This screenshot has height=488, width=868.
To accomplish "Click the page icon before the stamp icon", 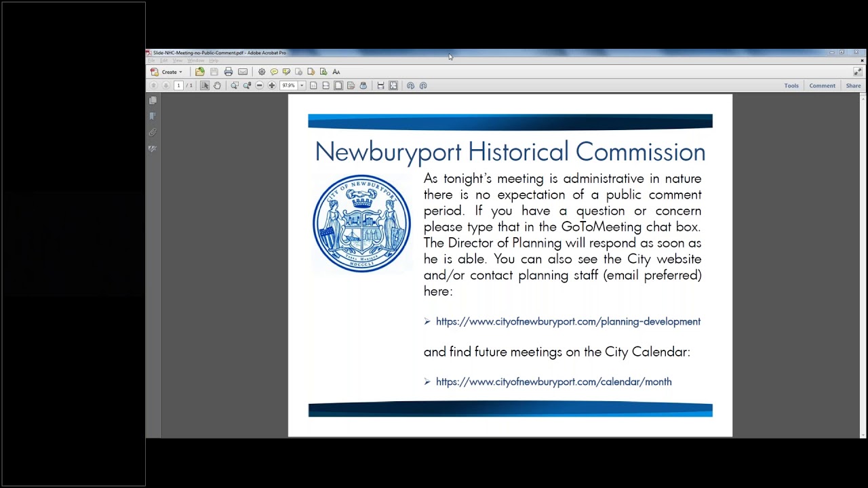I will tap(351, 85).
